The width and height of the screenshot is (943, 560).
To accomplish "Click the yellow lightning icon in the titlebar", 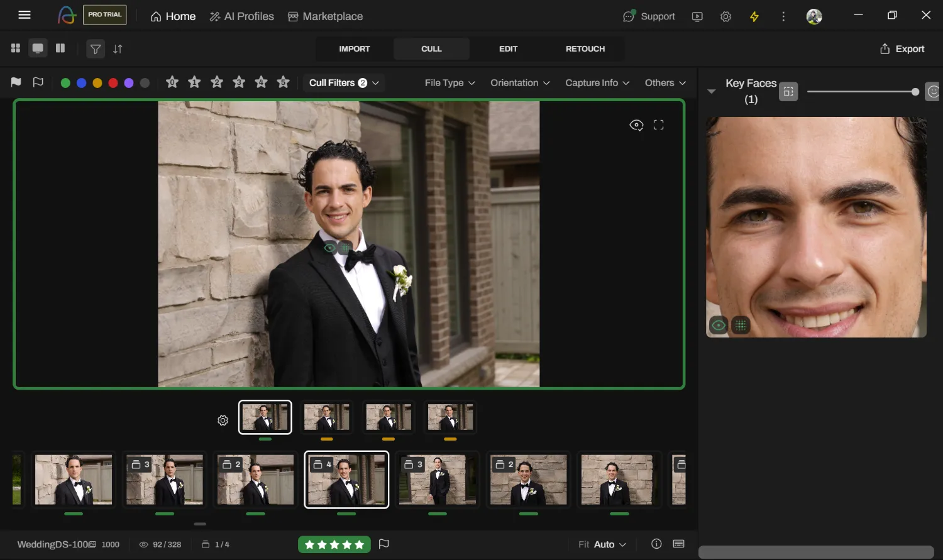I will tap(754, 16).
